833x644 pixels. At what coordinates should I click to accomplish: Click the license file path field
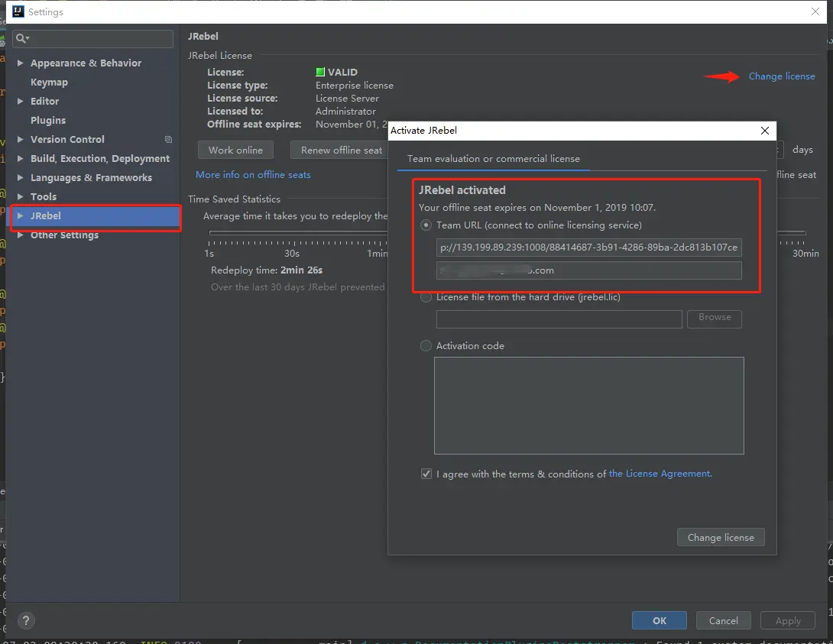[x=559, y=319]
